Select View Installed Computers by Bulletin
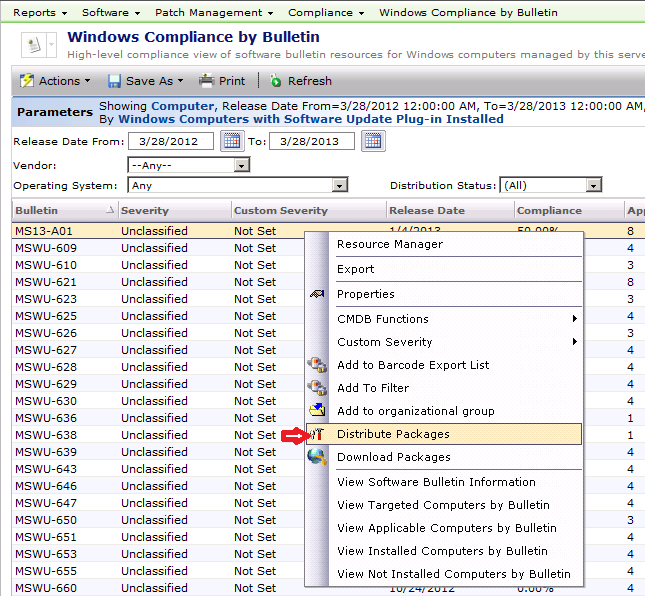 442,551
